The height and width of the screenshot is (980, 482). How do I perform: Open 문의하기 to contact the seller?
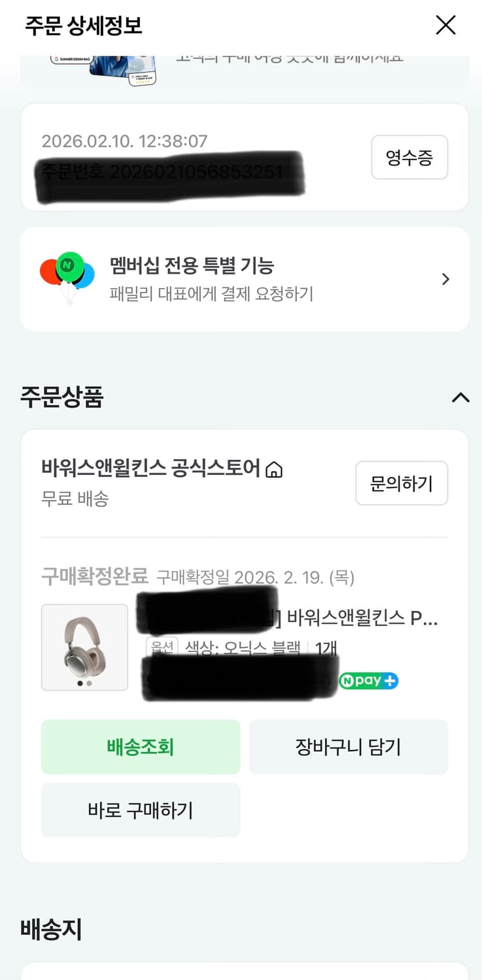(x=402, y=483)
